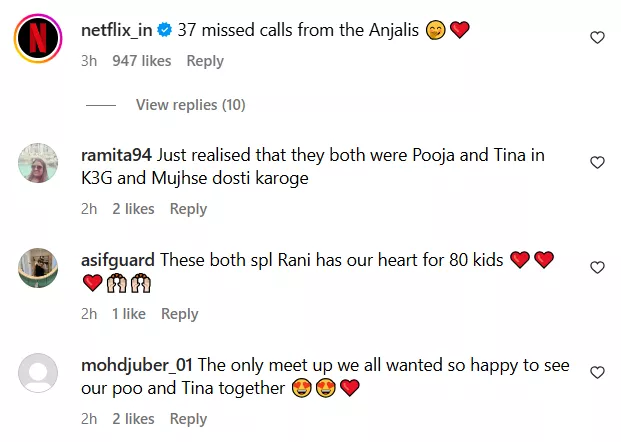Heart mohdjuber_01's comment

click(x=597, y=372)
